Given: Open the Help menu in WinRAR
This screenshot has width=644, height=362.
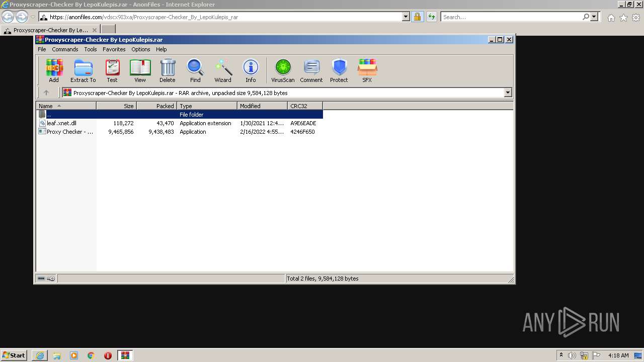Looking at the screenshot, I should pos(162,49).
